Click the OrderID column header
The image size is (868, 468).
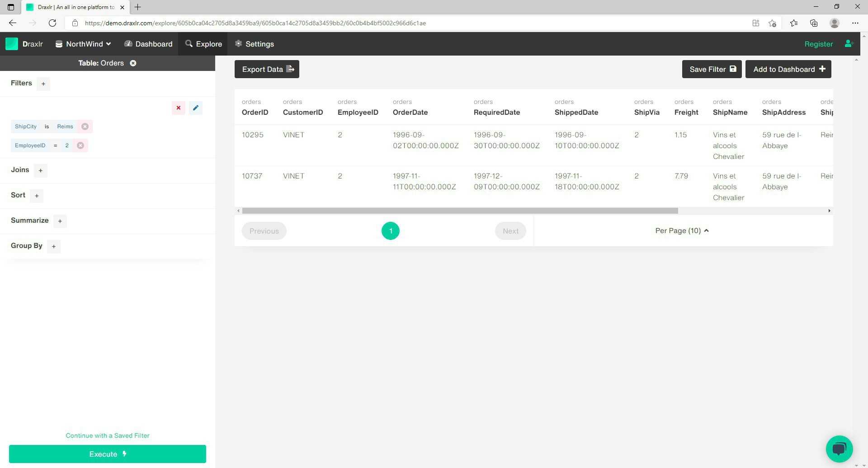click(x=255, y=112)
